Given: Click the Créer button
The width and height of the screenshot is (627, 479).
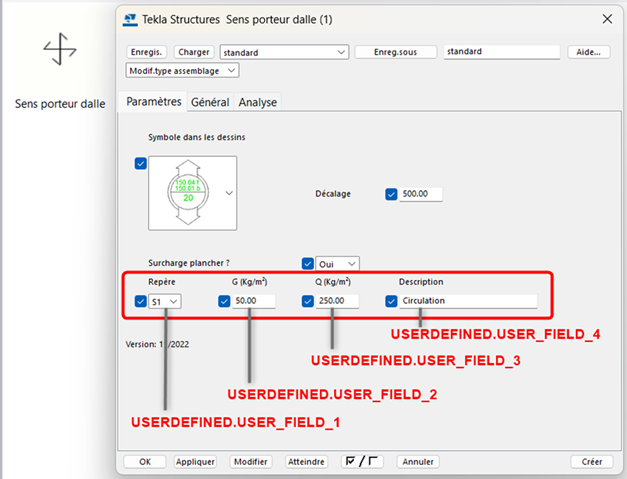Looking at the screenshot, I should click(592, 461).
